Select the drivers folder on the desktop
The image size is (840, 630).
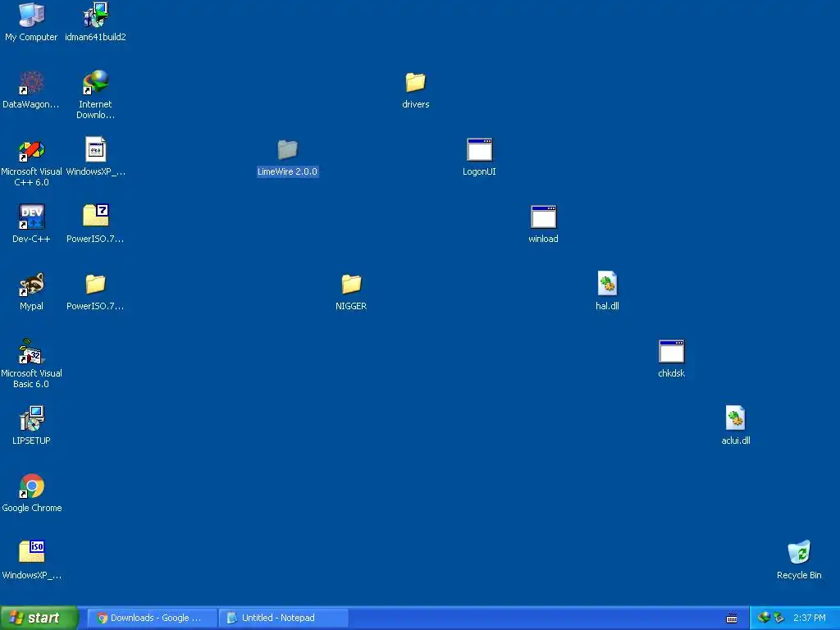coord(416,89)
